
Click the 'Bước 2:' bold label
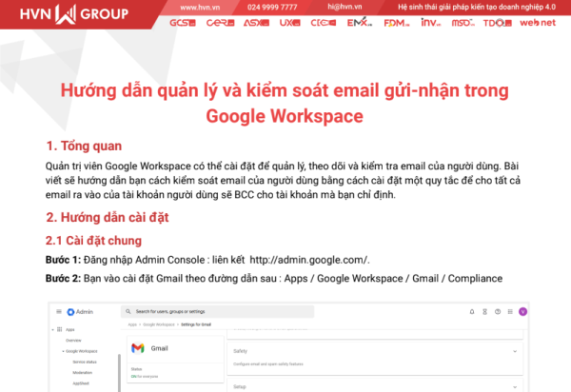[63, 279]
